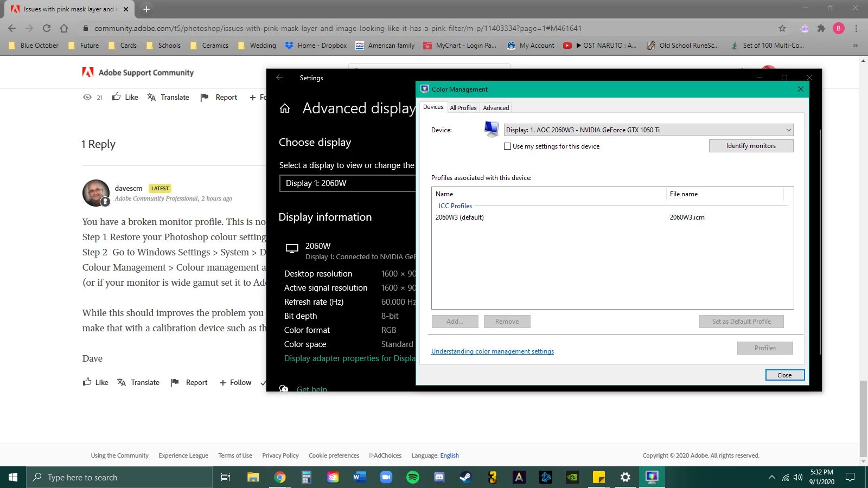Show hidden system tray icons
This screenshot has height=488, width=868.
771,477
